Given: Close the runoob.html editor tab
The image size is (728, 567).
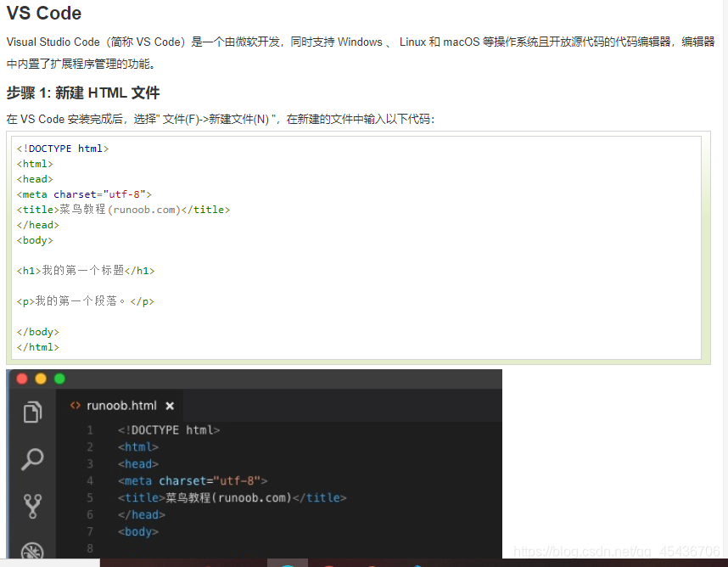Looking at the screenshot, I should (x=170, y=406).
